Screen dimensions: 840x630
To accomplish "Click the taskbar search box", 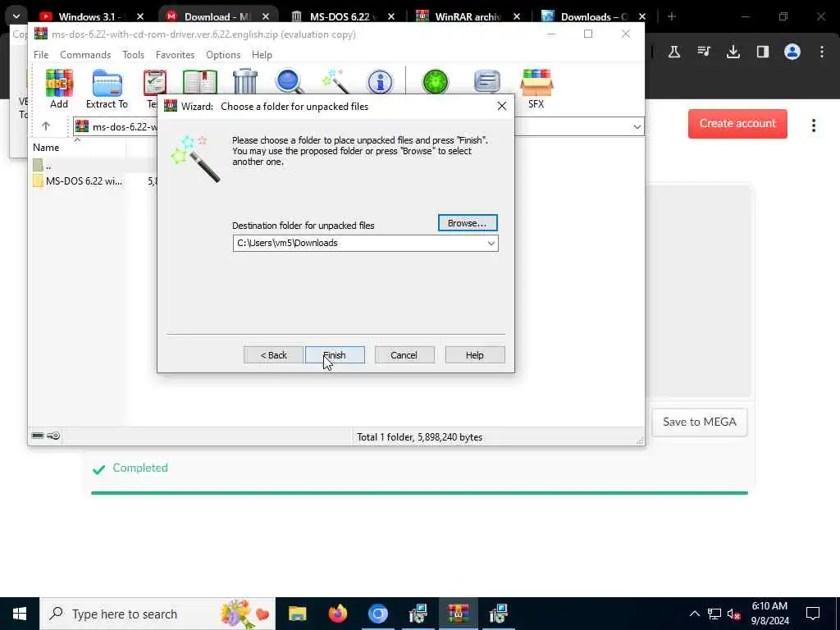I will (x=157, y=614).
